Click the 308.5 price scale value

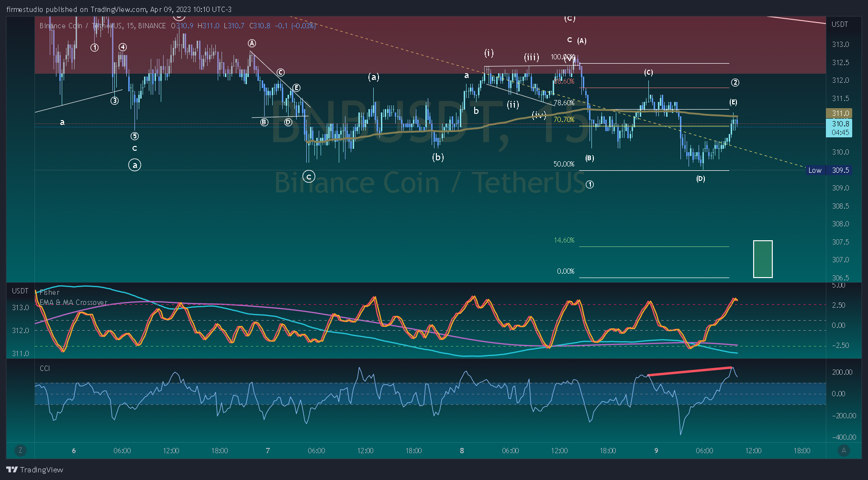[841, 206]
